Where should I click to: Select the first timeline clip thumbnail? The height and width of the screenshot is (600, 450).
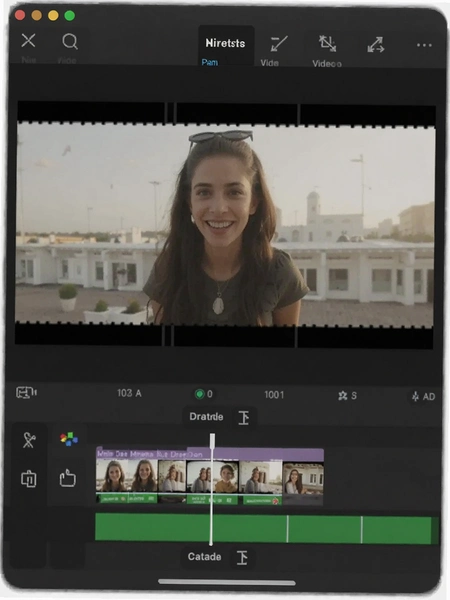point(111,476)
